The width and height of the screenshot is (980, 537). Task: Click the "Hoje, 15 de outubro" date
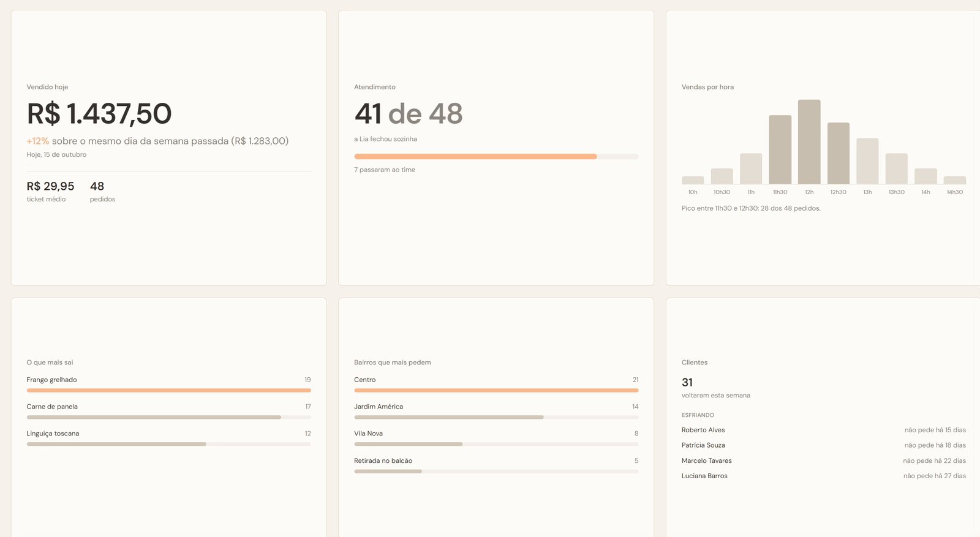[56, 155]
